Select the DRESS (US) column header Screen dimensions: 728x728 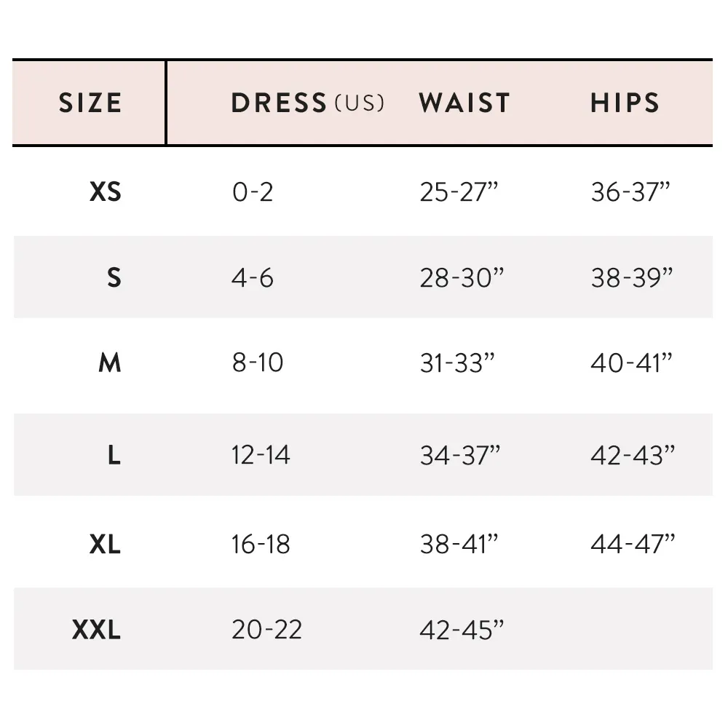[308, 103]
